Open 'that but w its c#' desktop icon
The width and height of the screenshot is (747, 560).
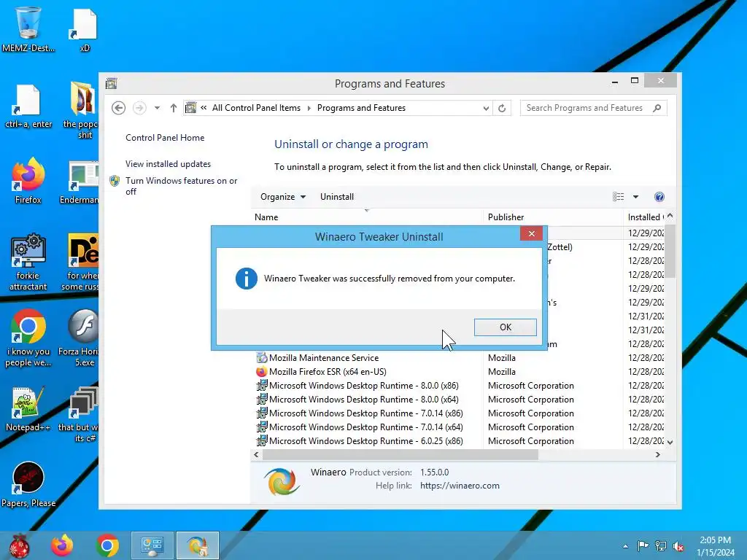click(80, 414)
